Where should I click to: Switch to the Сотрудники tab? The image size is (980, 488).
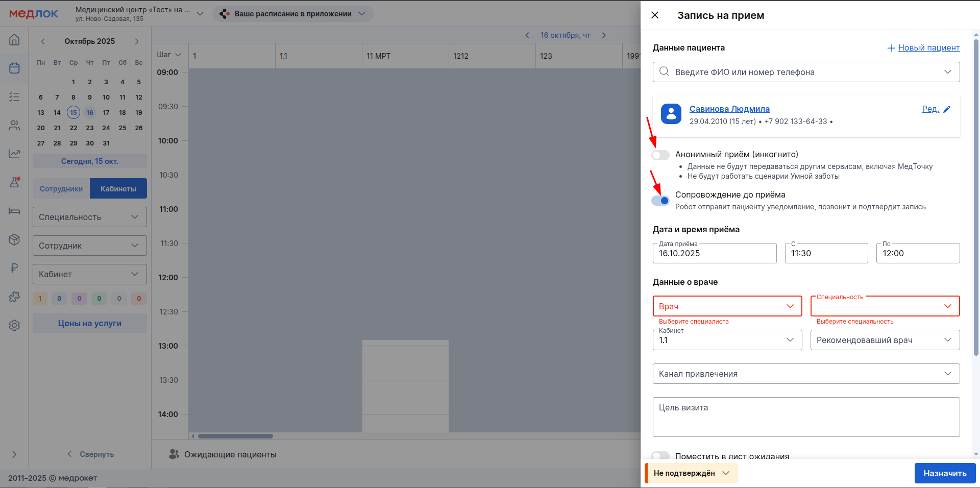[x=61, y=189]
